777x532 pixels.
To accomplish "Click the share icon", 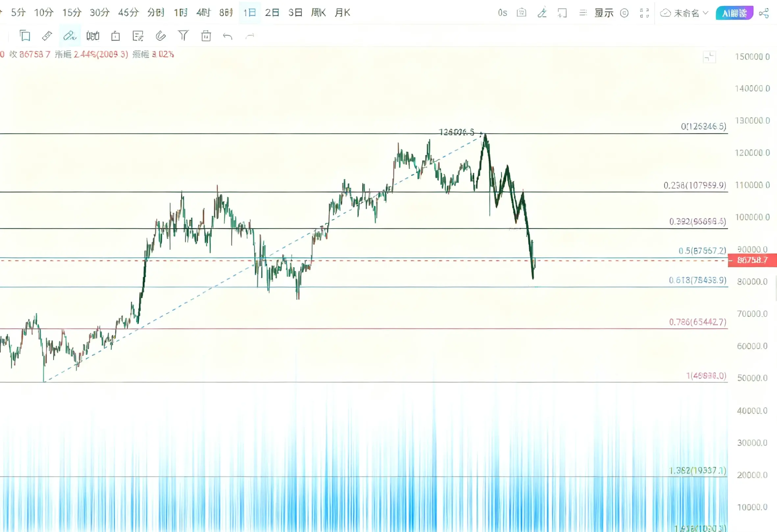I will [x=764, y=13].
